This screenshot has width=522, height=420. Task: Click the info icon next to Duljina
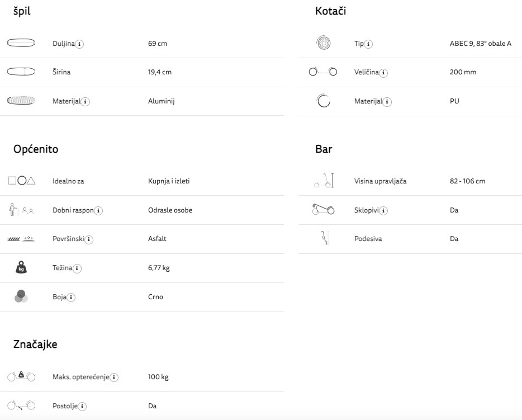tap(79, 44)
